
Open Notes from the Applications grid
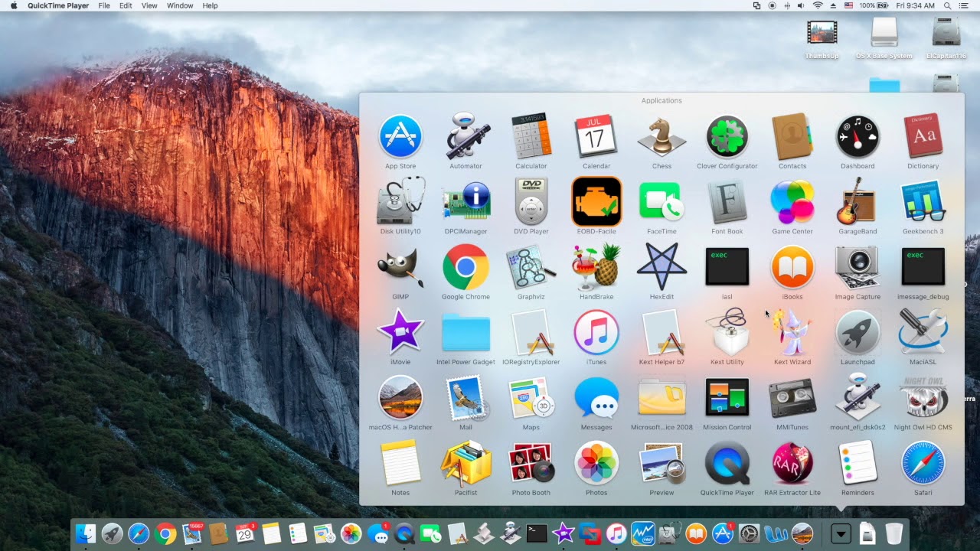pos(400,463)
